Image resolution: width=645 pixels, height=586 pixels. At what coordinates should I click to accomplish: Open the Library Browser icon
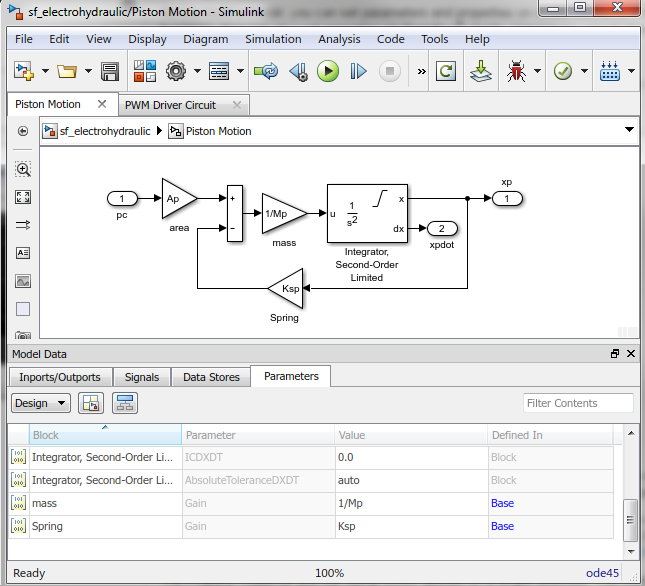[x=144, y=71]
